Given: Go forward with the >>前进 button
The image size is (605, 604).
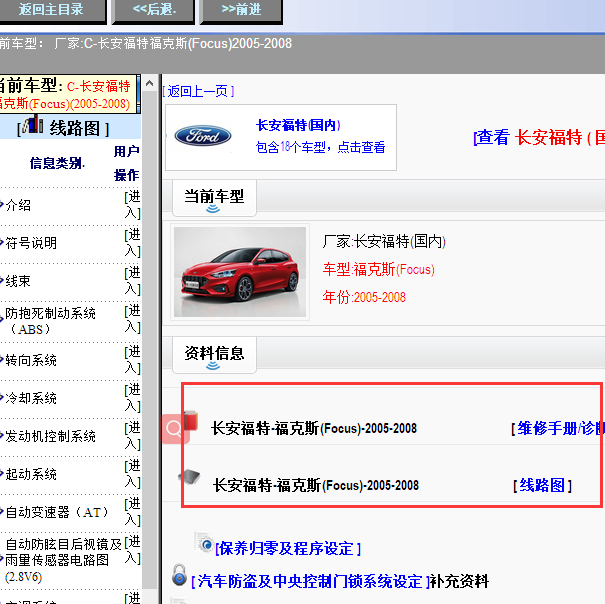Looking at the screenshot, I should click(241, 11).
